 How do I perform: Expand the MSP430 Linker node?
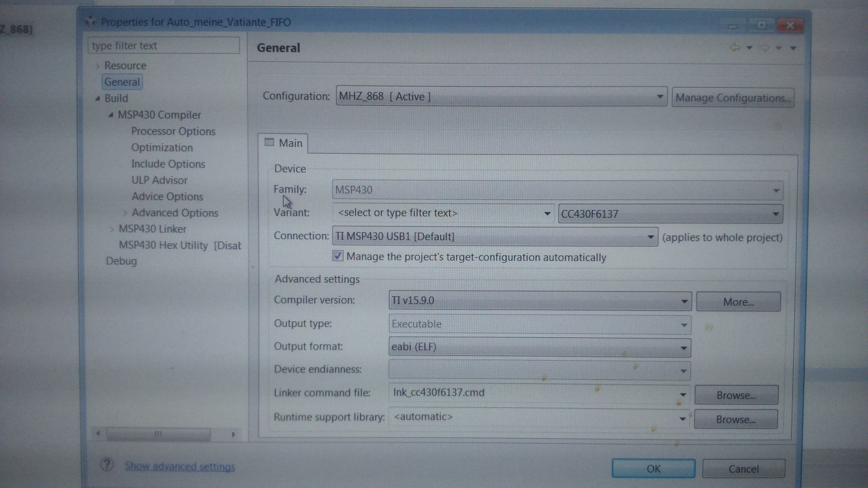pos(112,229)
